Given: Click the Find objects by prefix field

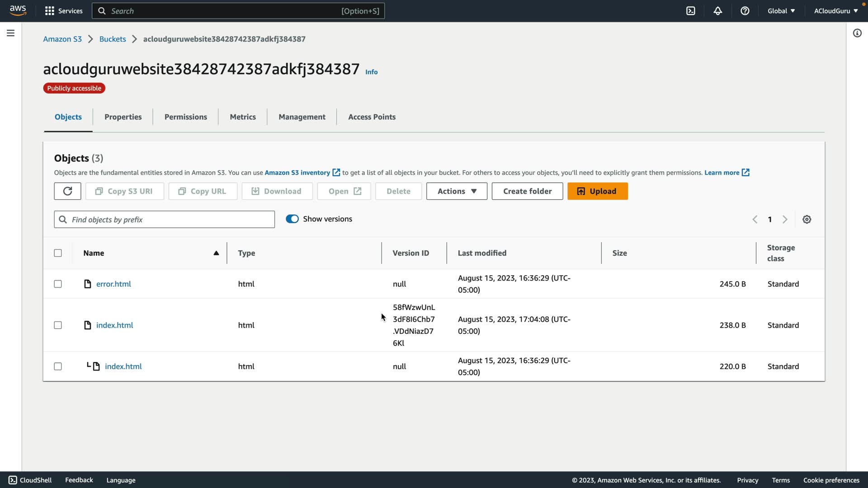Looking at the screenshot, I should point(165,220).
